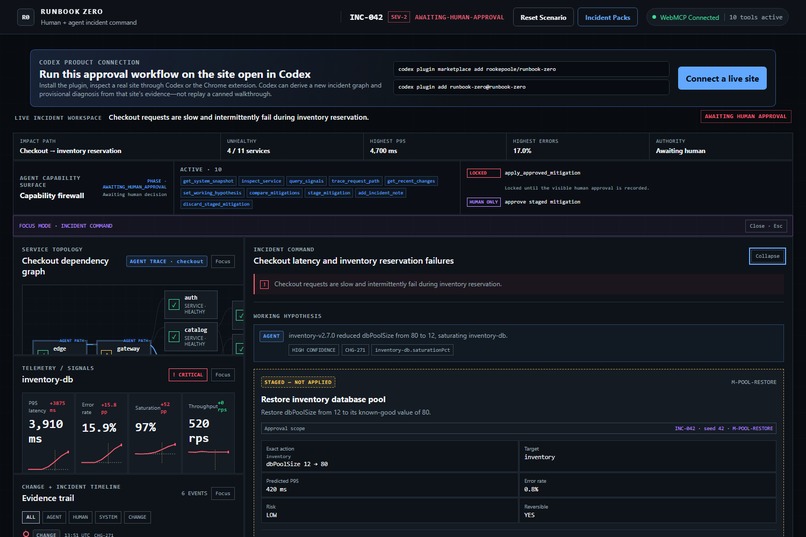
Task: Click the CHG-271 hypothesis tag
Action: (355, 350)
